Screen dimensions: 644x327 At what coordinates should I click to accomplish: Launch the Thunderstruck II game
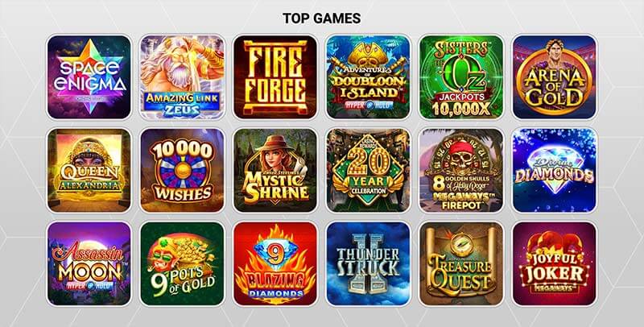tap(369, 263)
